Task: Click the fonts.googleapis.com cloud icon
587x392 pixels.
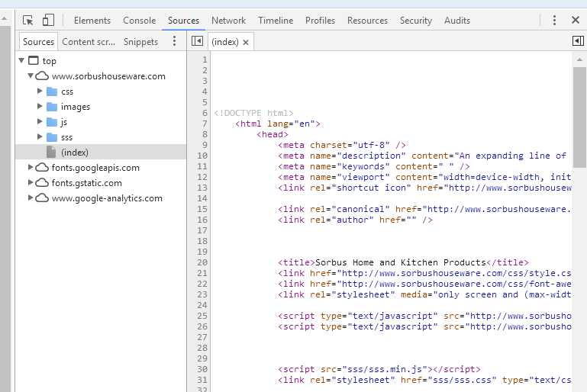Action: [42, 168]
